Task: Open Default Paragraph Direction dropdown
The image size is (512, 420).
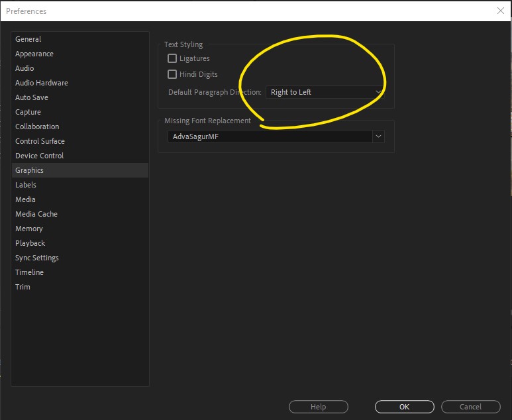Action: (325, 92)
